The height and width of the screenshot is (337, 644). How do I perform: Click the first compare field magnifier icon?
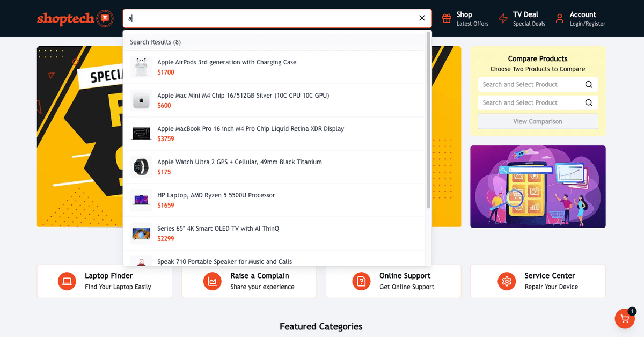589,85
